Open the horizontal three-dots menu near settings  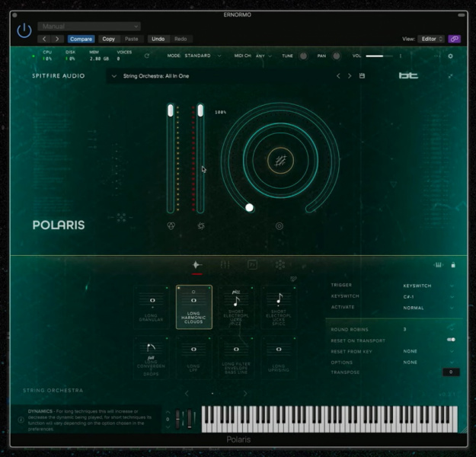click(437, 56)
